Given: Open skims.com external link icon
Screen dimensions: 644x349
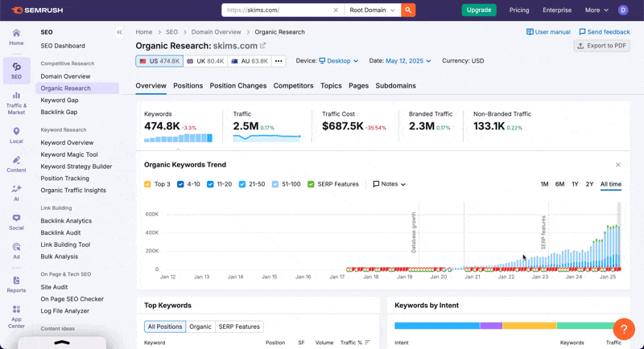Looking at the screenshot, I should pyautogui.click(x=263, y=46).
